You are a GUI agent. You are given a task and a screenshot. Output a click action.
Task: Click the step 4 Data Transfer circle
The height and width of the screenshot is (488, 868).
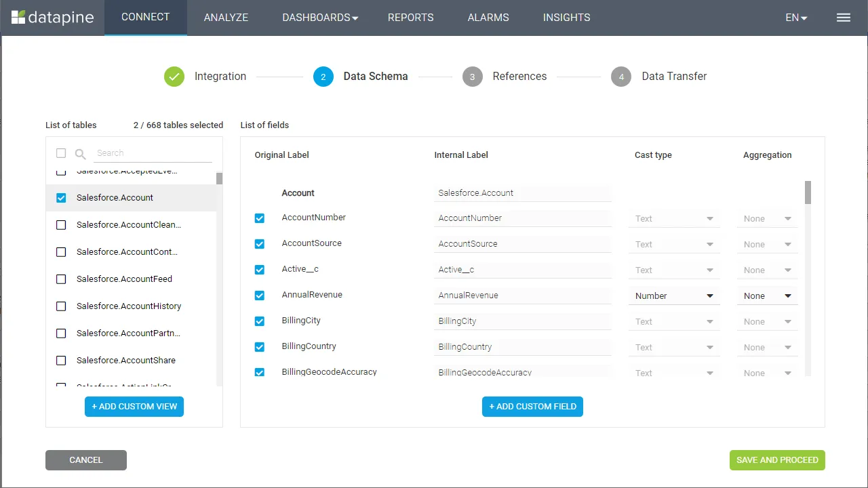coord(621,77)
